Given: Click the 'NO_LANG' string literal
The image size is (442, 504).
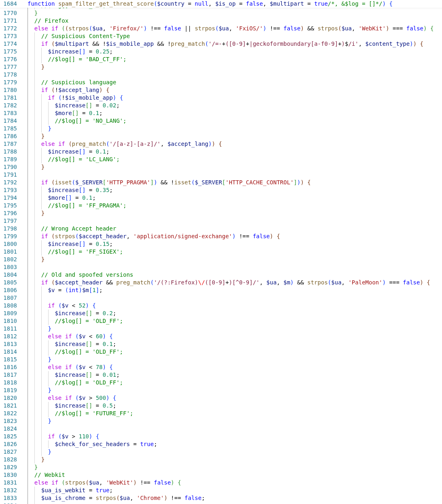Looking at the screenshot, I should [x=108, y=121].
